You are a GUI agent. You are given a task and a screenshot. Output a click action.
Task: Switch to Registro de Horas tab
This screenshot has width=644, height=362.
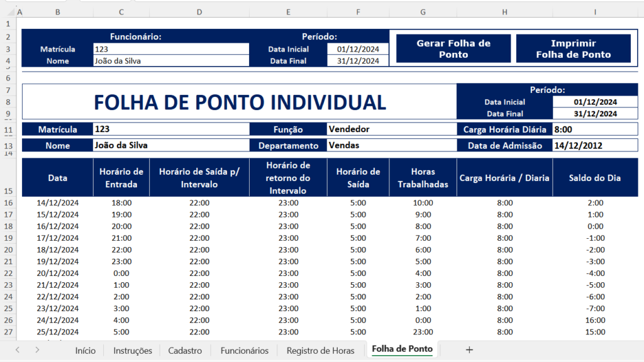click(x=320, y=351)
